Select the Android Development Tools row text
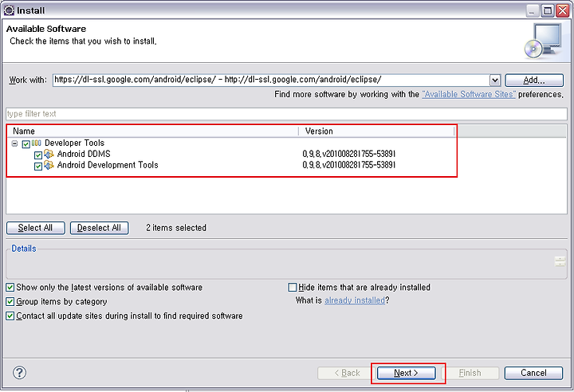Screen dimensions: 574x392 pos(108,165)
